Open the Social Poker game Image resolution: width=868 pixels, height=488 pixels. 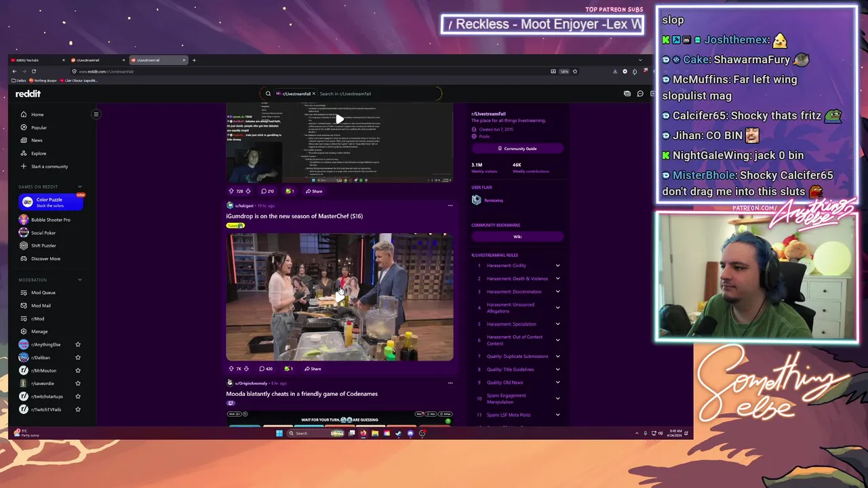click(x=43, y=233)
